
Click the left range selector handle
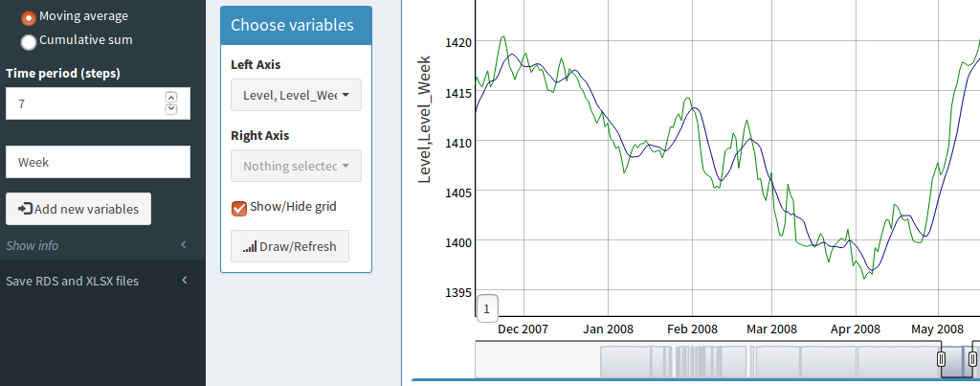(x=941, y=359)
